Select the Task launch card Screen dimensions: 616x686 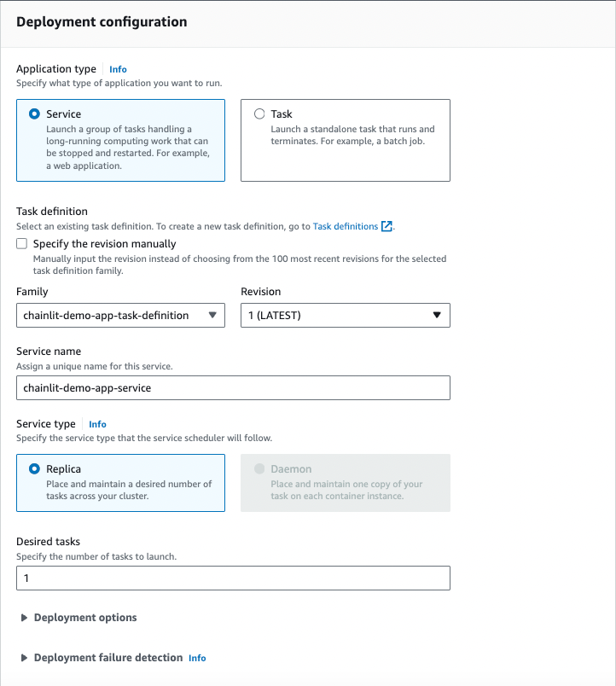345,138
